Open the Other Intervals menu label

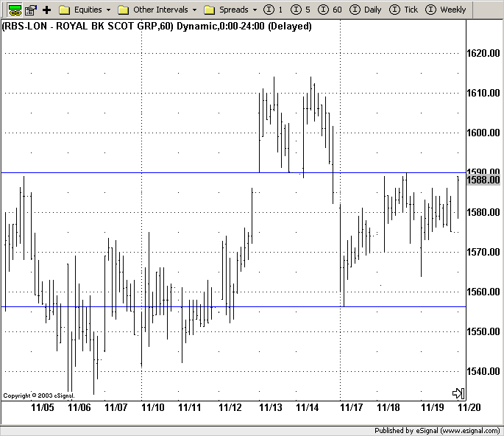[x=160, y=10]
